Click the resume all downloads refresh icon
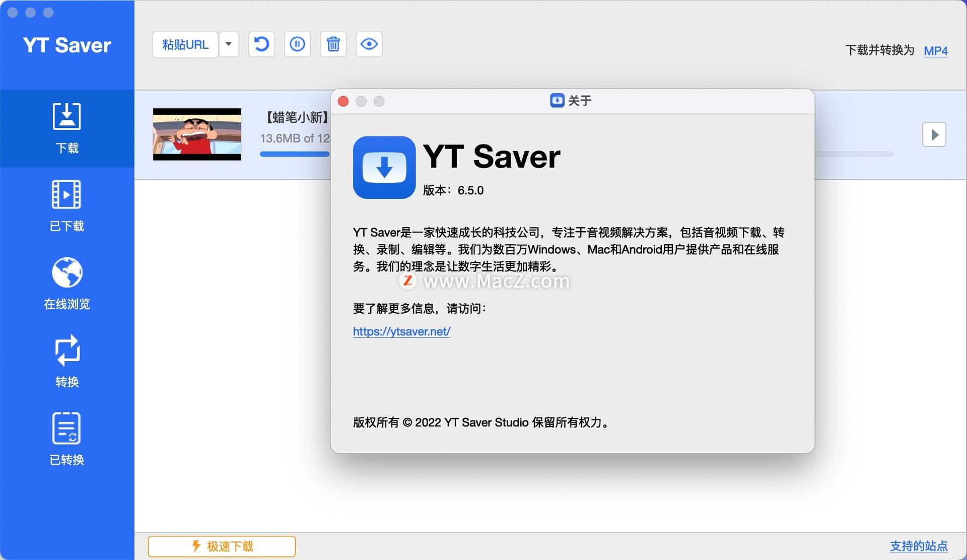Image resolution: width=967 pixels, height=560 pixels. 261,44
